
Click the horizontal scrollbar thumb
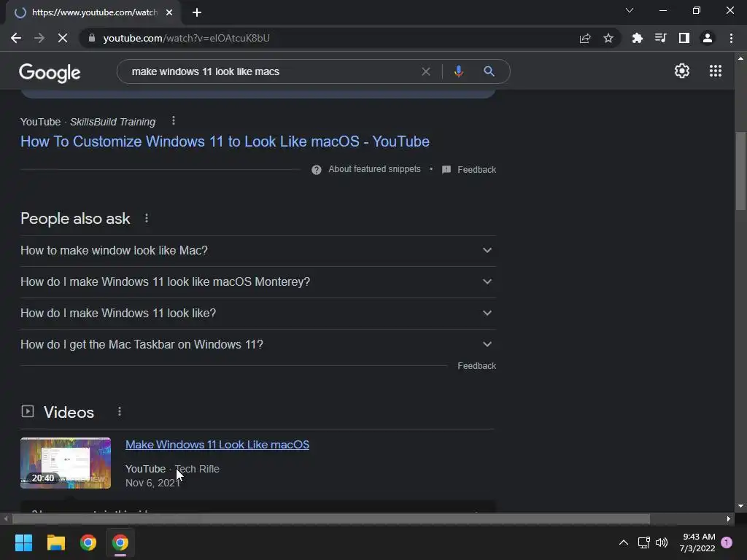pyautogui.click(x=330, y=518)
